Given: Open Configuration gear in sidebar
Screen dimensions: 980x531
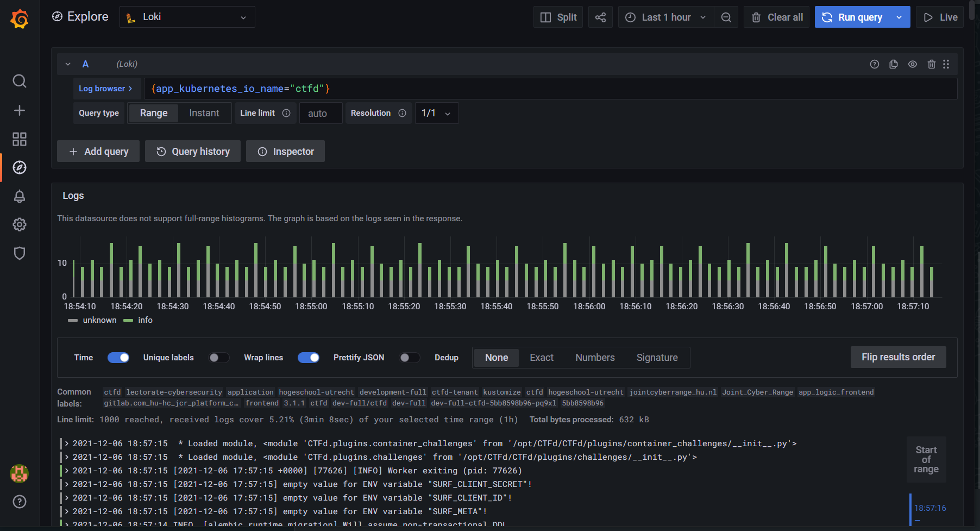Looking at the screenshot, I should [x=20, y=224].
